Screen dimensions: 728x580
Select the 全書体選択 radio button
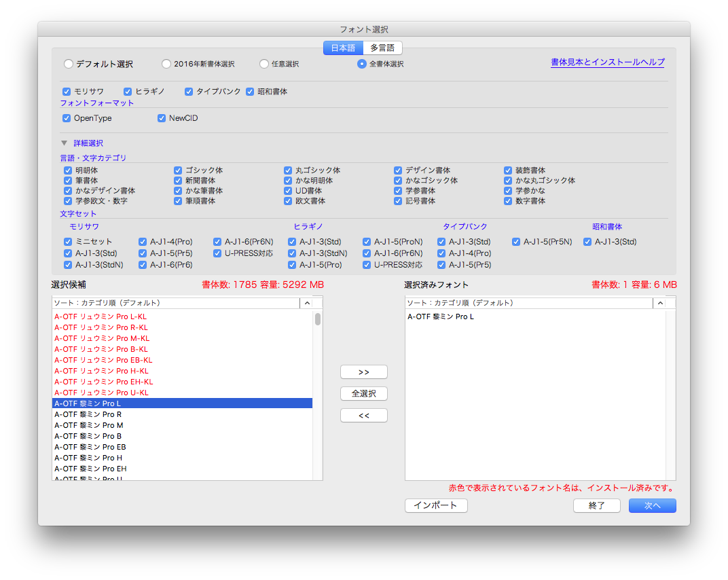(362, 64)
